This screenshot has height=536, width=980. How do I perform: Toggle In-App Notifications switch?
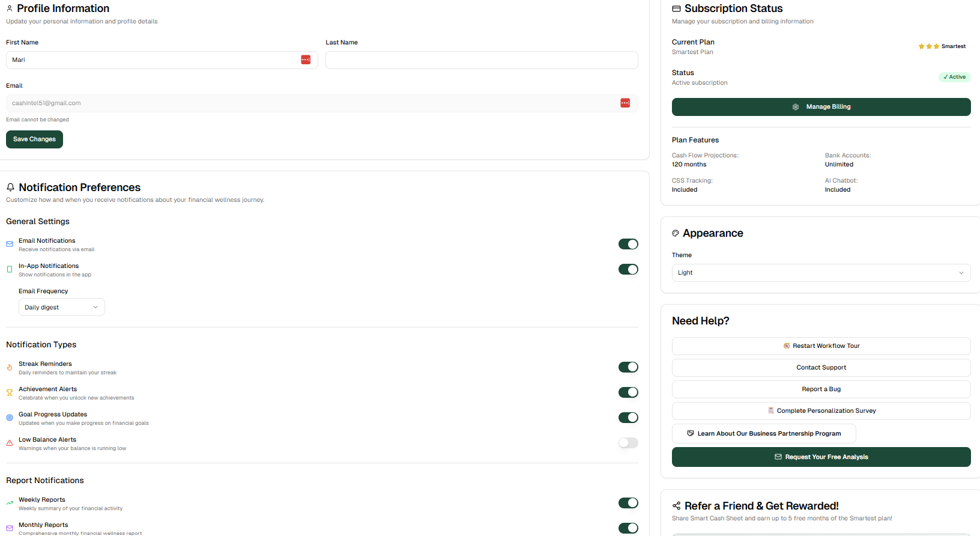[628, 269]
